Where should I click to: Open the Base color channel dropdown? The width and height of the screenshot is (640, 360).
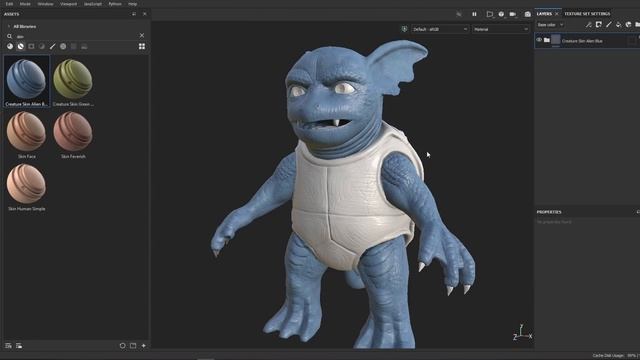(x=550, y=25)
